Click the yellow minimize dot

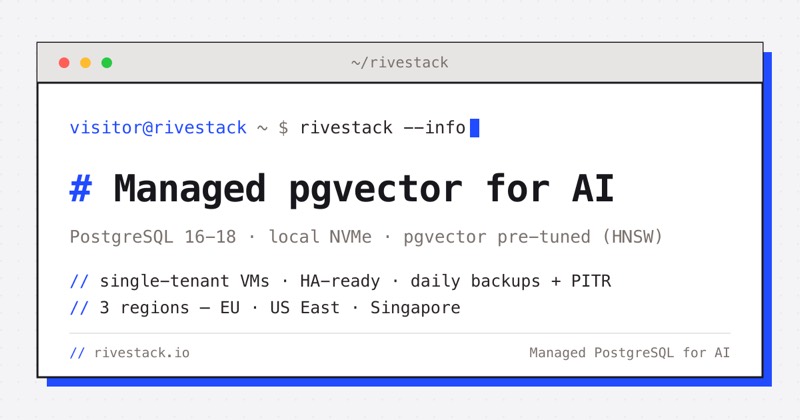tap(85, 63)
